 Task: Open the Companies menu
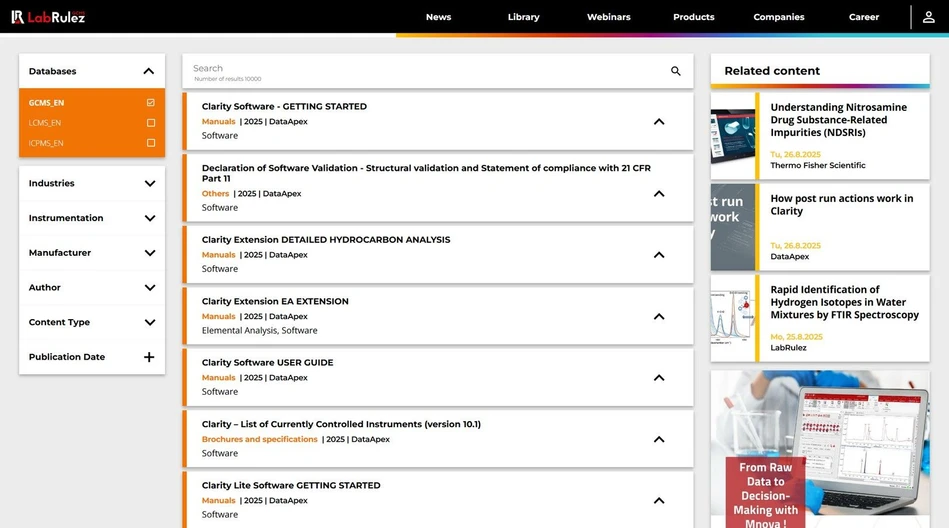coord(778,17)
